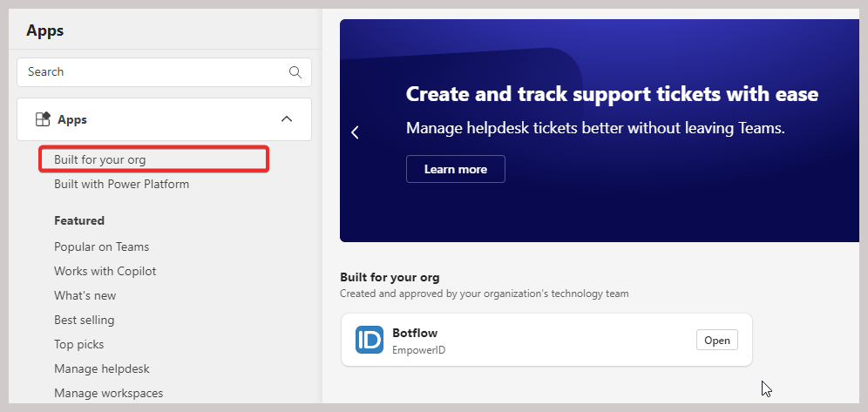Open Manage workspaces category
Screen dimensions: 868x412
coord(108,393)
